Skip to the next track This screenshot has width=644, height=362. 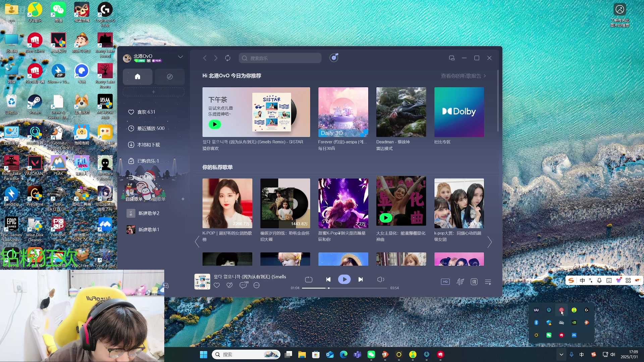click(x=361, y=279)
